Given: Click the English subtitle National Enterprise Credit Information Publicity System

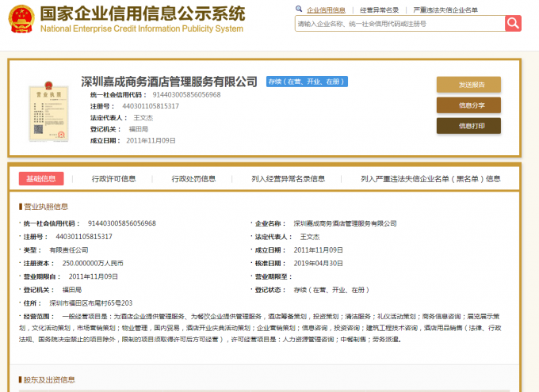Looking at the screenshot, I should pyautogui.click(x=142, y=29).
